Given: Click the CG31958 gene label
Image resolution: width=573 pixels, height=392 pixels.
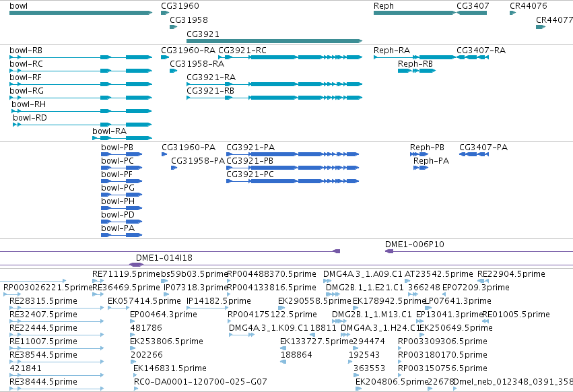Looking at the screenshot, I should 189,20.
